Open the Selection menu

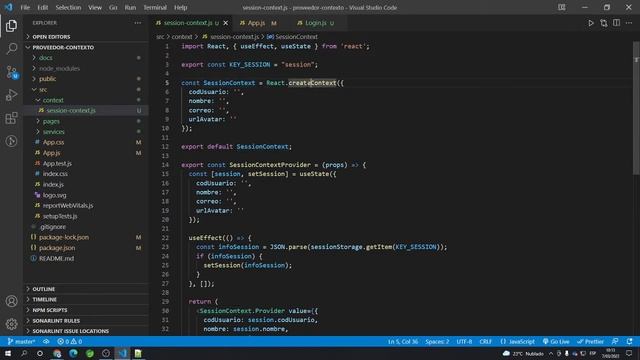click(68, 7)
